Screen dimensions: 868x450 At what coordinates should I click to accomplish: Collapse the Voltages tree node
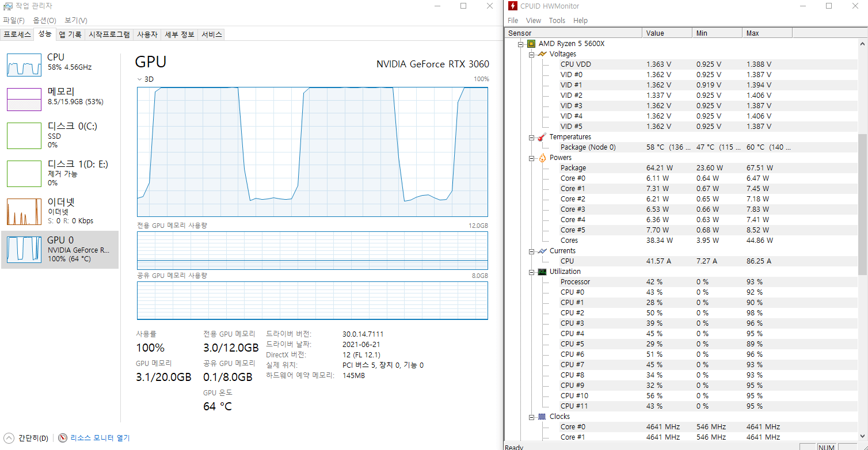531,54
